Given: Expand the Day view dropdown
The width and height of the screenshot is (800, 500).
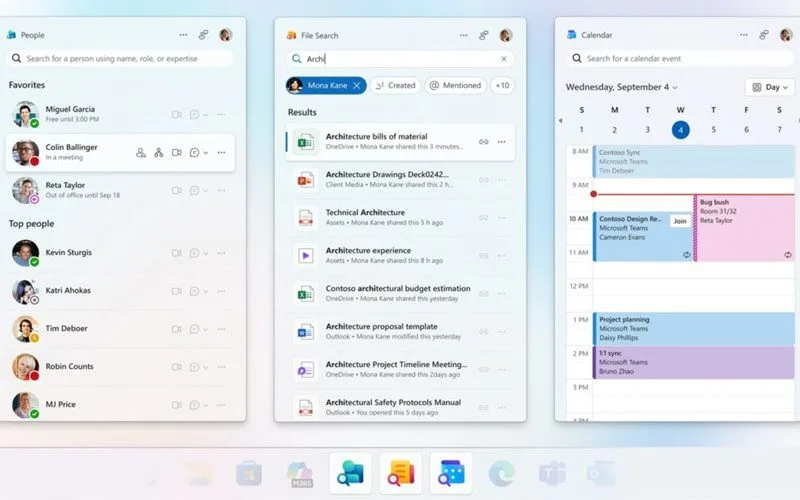Looking at the screenshot, I should [769, 87].
